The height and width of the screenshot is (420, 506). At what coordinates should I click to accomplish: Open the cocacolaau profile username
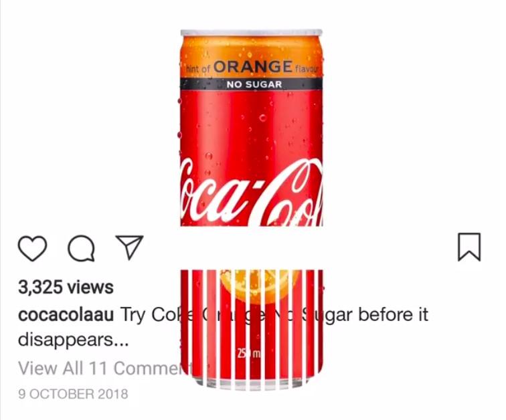[66, 314]
